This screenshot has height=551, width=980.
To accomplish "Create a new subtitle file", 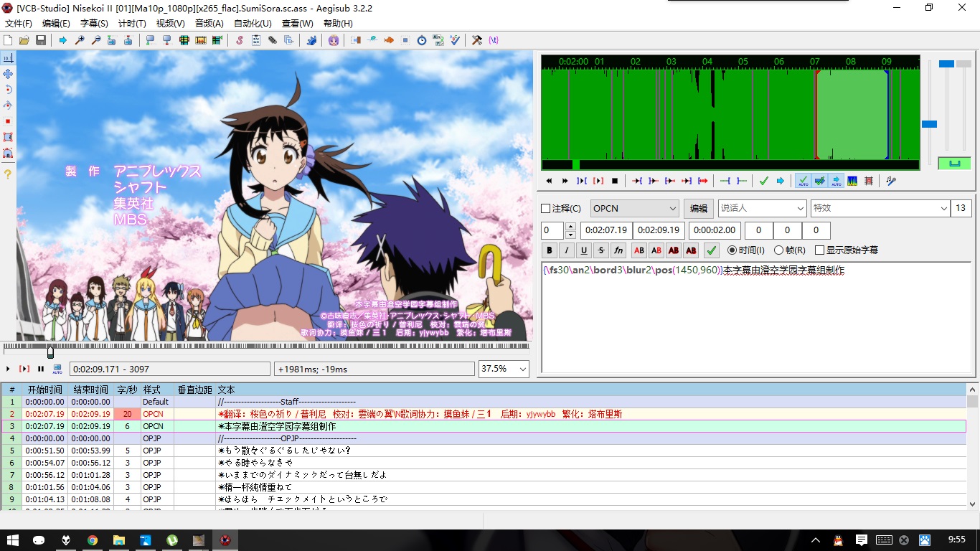I will pyautogui.click(x=8, y=40).
